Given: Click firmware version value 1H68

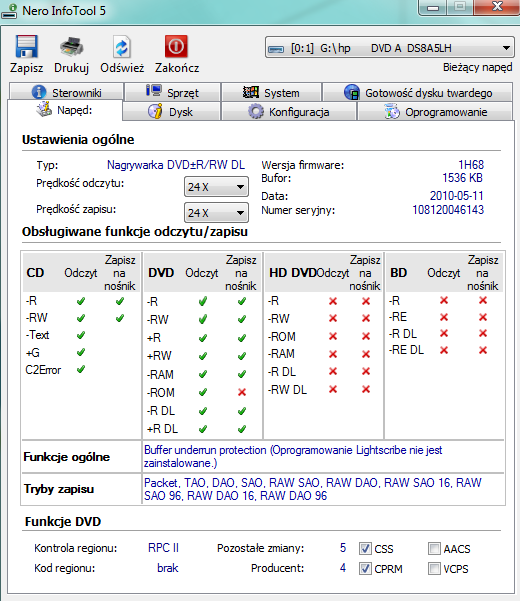Looking at the screenshot, I should click(x=471, y=165).
